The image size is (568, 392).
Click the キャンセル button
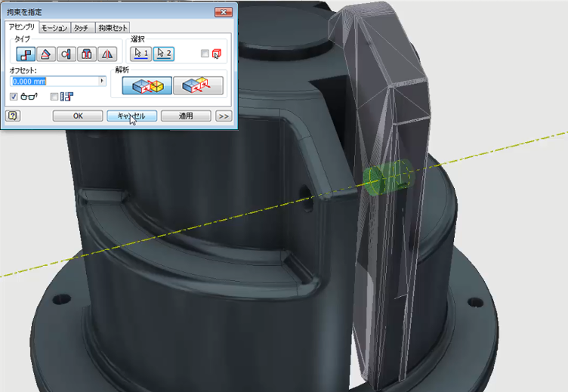pos(132,116)
